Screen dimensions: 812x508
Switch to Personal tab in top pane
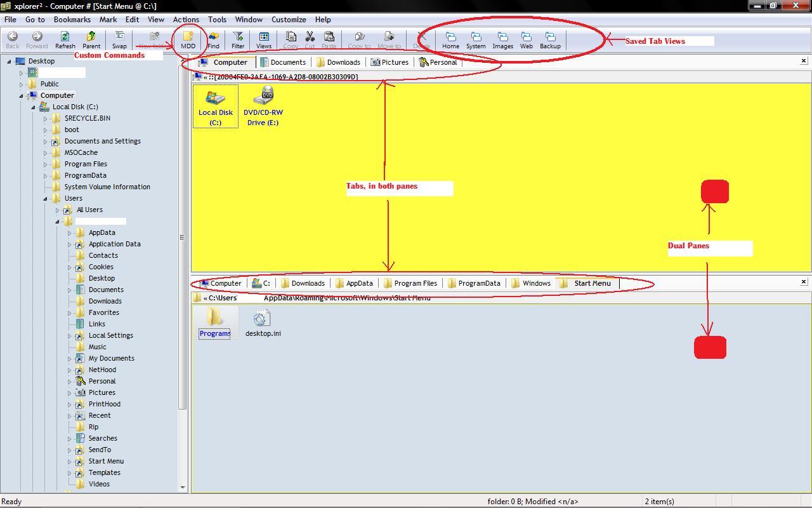[x=438, y=62]
